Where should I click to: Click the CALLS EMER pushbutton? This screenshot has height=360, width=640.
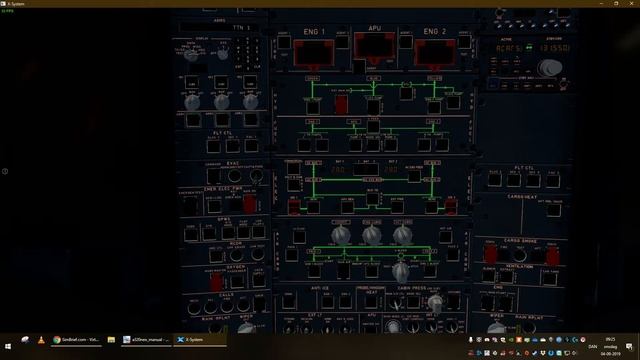259,304
